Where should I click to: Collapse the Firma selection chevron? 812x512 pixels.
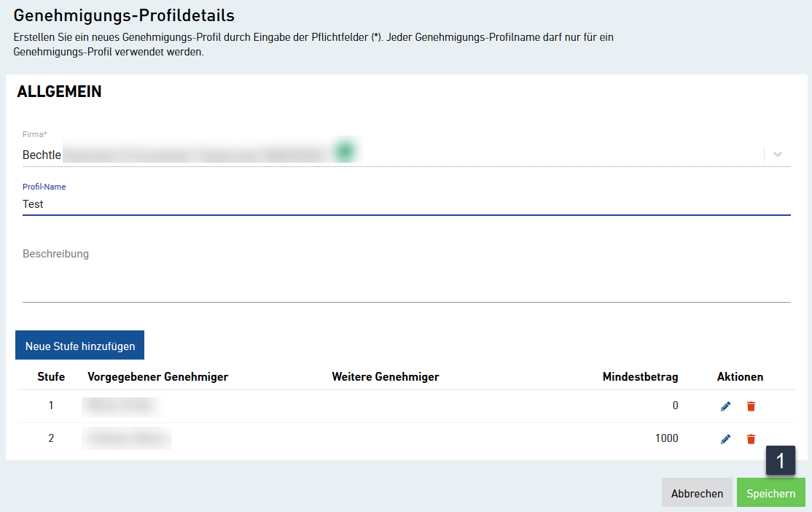(778, 155)
